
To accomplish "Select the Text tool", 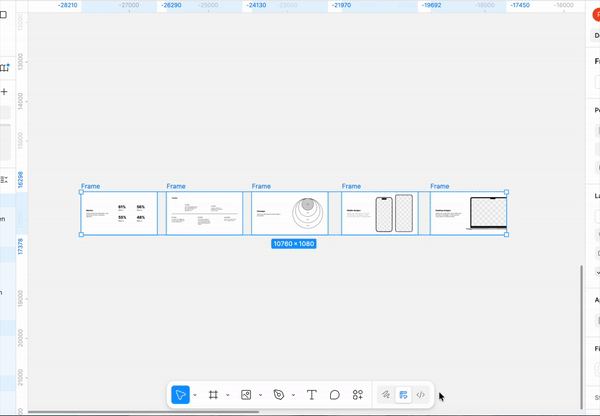I will (311, 395).
